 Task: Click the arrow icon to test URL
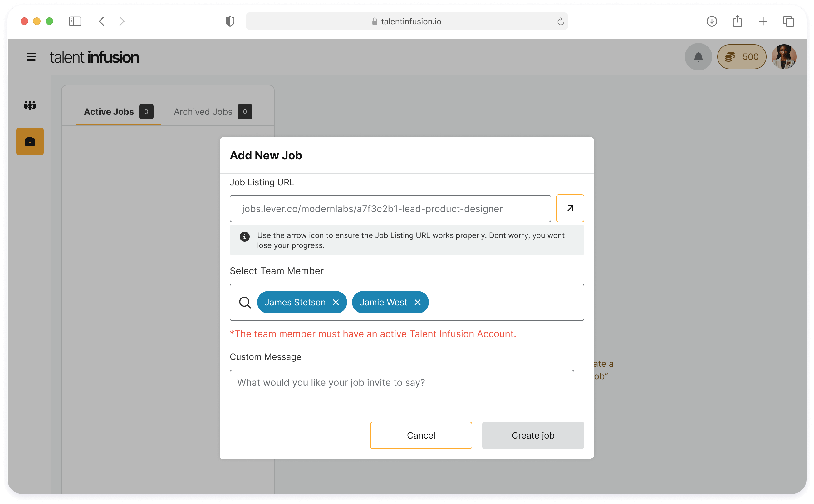570,208
